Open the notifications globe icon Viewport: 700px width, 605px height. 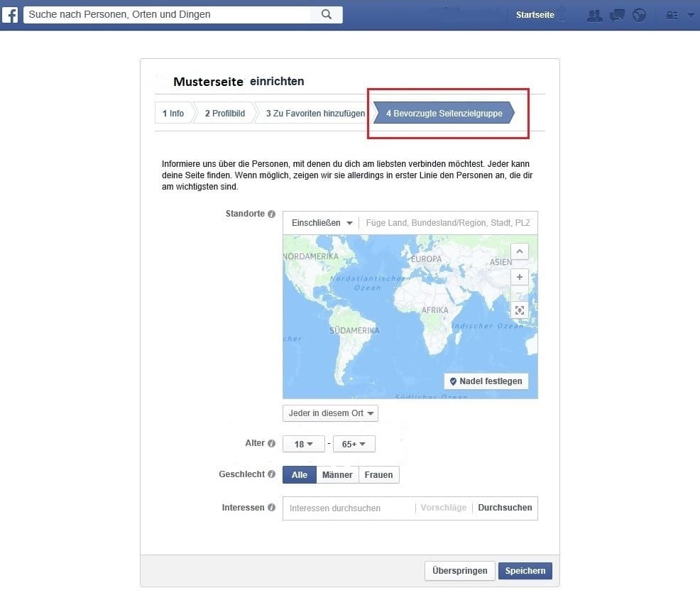coord(640,15)
